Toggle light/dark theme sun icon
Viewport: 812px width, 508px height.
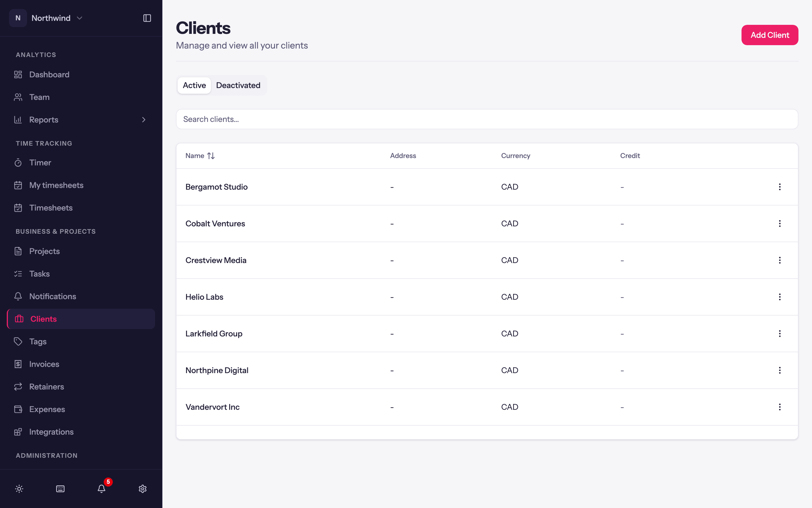(x=19, y=489)
